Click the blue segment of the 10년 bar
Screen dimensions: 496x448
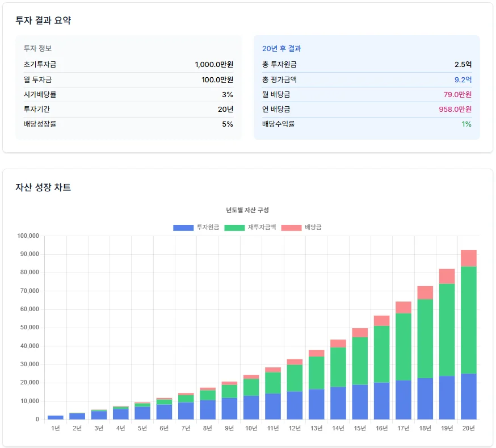[251, 407]
